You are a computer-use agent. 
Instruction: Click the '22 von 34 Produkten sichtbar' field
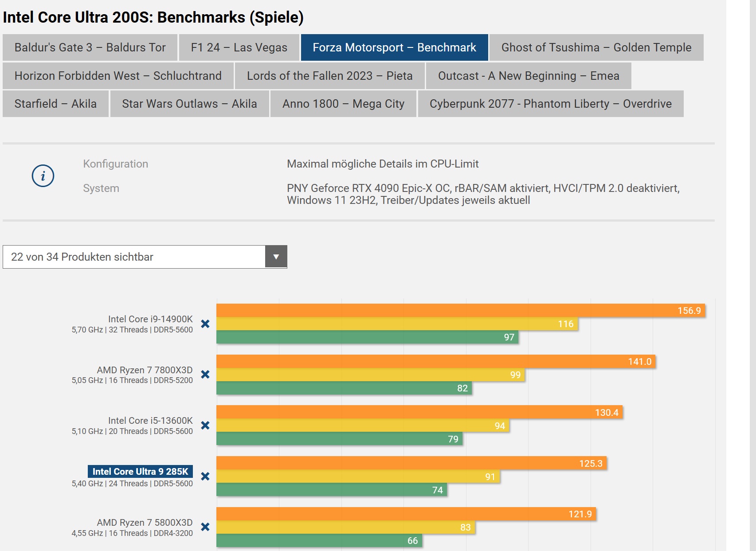click(145, 257)
